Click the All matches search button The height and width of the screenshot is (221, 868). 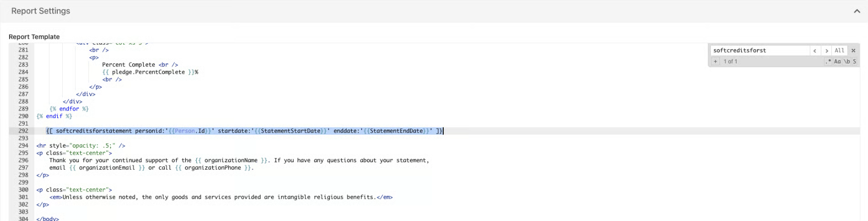click(x=839, y=51)
